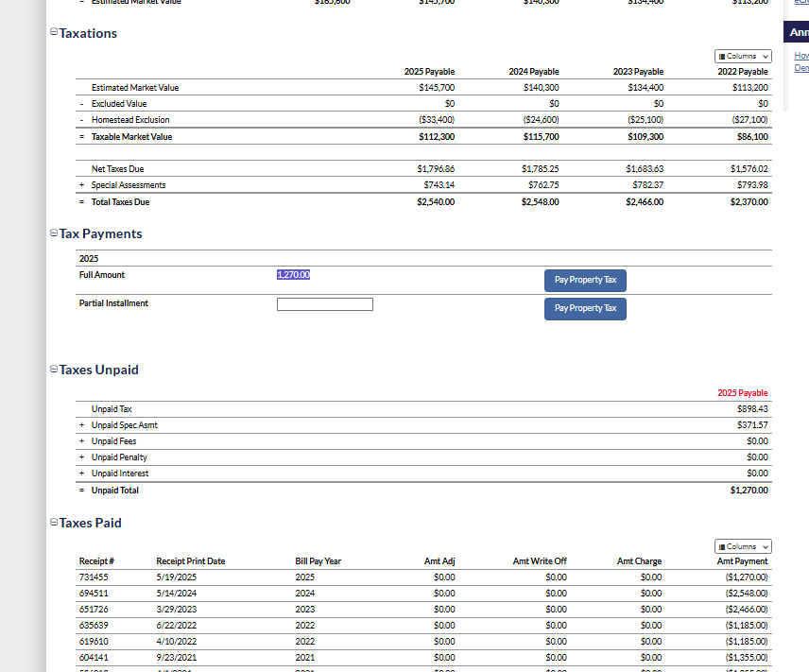Collapse the Taxes Unpaid section icon
809x672 pixels.
pyautogui.click(x=53, y=370)
